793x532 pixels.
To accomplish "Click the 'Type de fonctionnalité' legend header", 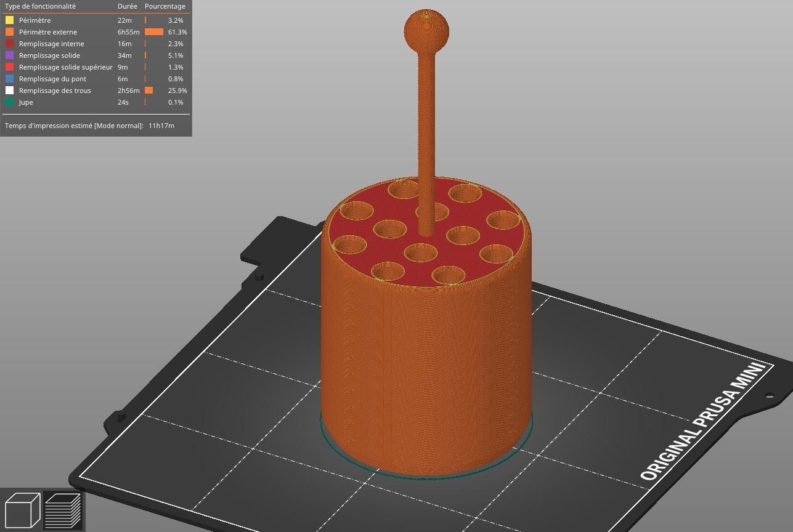I will [41, 6].
